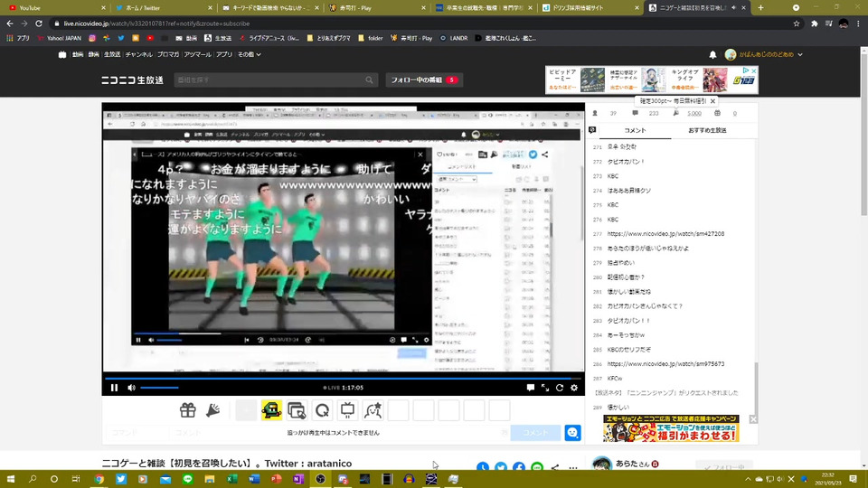
Task: Open the player settings gear
Action: (x=574, y=388)
